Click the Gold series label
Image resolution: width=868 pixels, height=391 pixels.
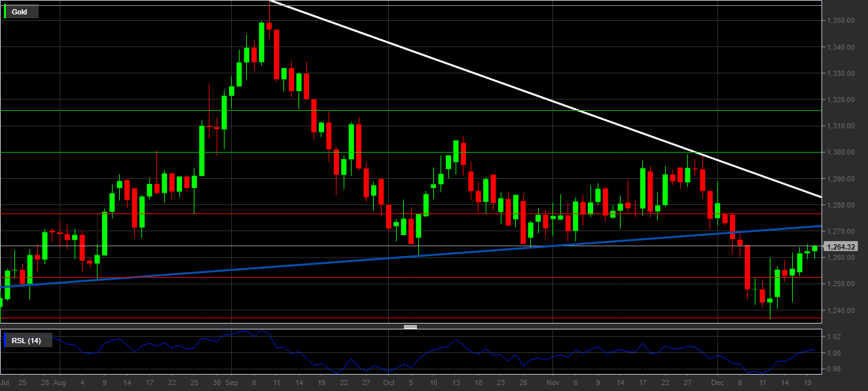pos(20,12)
